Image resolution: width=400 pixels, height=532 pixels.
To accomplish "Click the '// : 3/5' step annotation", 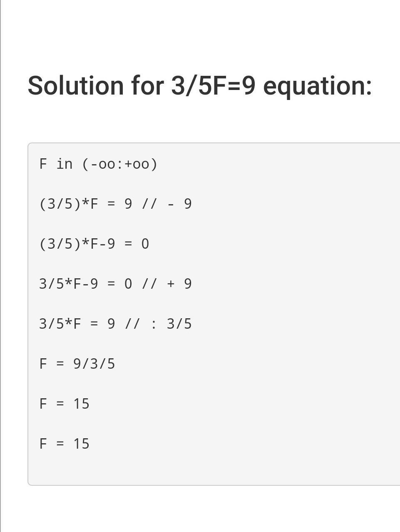I will (x=158, y=324).
